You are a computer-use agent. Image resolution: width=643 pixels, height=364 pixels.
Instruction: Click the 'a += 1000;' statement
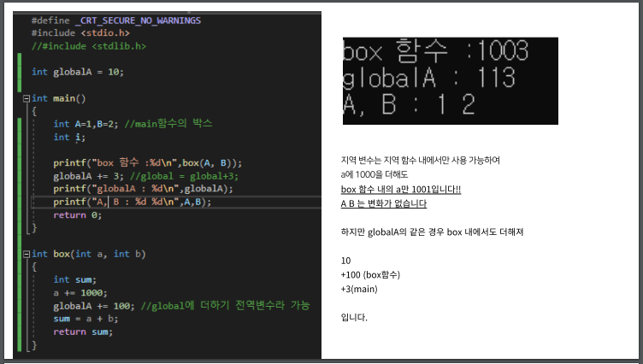coord(80,293)
